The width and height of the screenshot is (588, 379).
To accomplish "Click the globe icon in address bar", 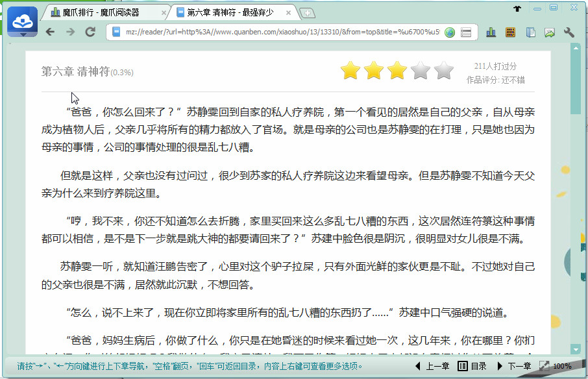I will click(x=449, y=32).
